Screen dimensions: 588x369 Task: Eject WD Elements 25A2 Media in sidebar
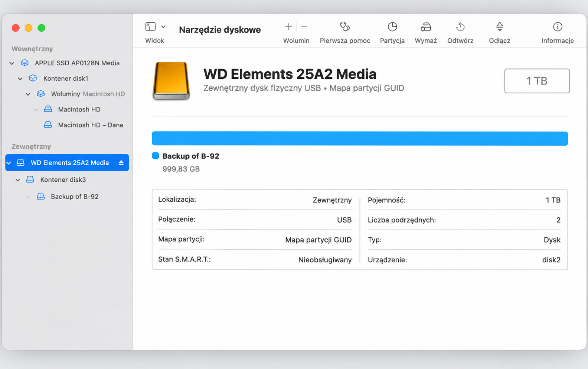pyautogui.click(x=121, y=163)
